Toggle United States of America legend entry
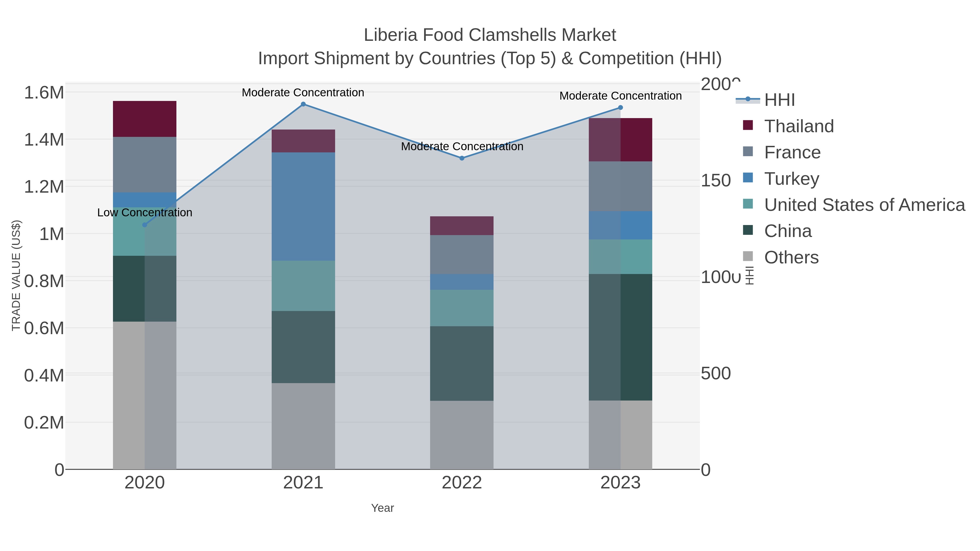 854,205
